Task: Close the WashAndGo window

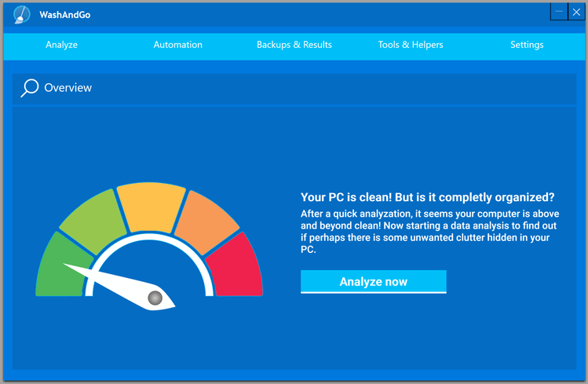Action: pyautogui.click(x=577, y=12)
